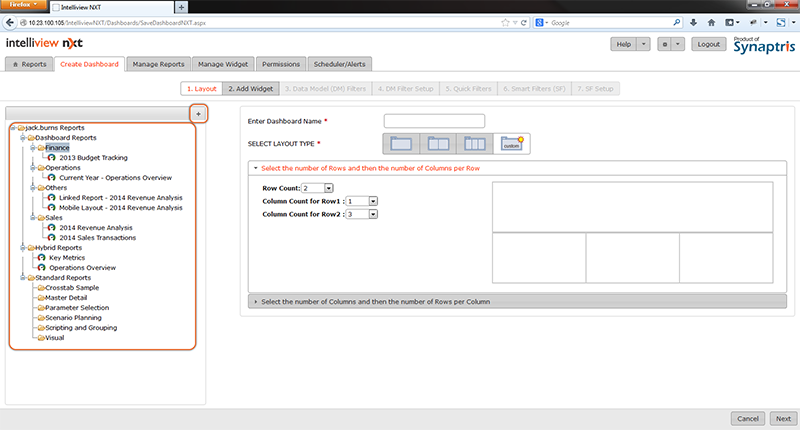Image resolution: width=800 pixels, height=430 pixels.
Task: Click the Intelliview NXT logo
Action: click(44, 43)
